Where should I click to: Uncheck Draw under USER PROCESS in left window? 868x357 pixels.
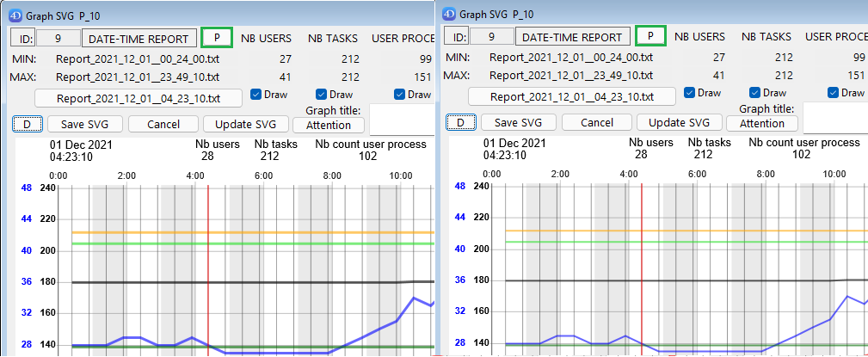[400, 95]
